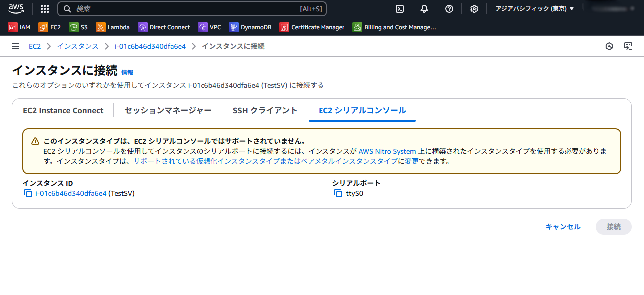
Task: Open EC2 from favorites bar
Action: click(x=50, y=27)
